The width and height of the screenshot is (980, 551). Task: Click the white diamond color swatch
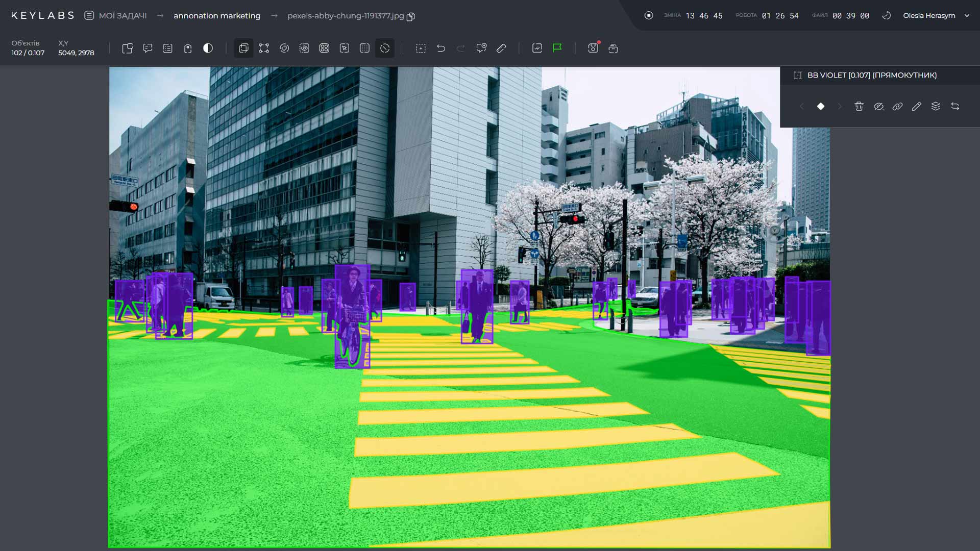821,107
